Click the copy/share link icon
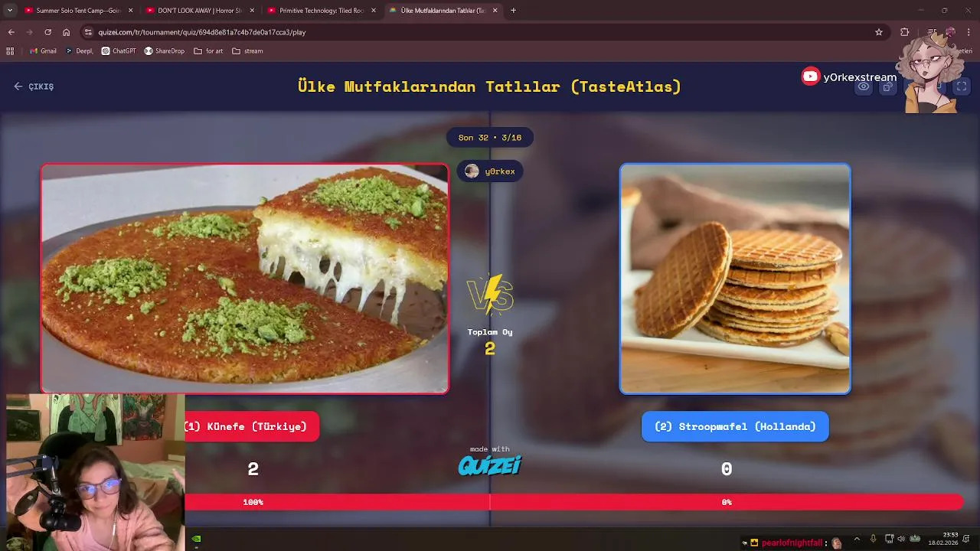Image resolution: width=980 pixels, height=551 pixels. click(888, 86)
